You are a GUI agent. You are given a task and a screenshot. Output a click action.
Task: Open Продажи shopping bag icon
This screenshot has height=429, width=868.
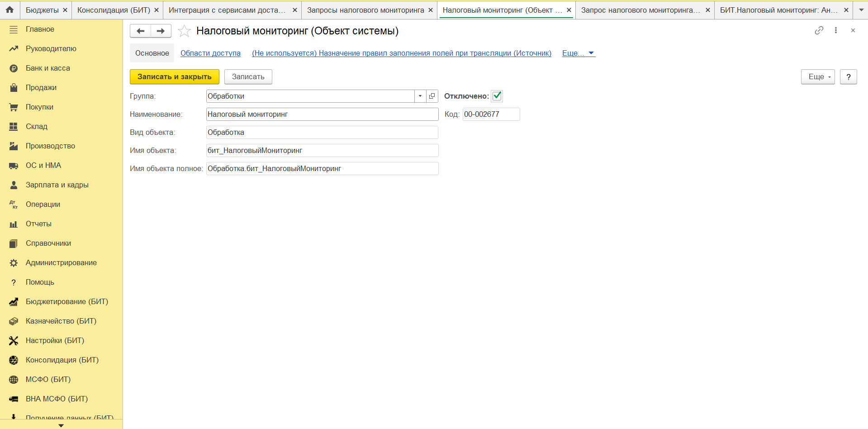[14, 88]
